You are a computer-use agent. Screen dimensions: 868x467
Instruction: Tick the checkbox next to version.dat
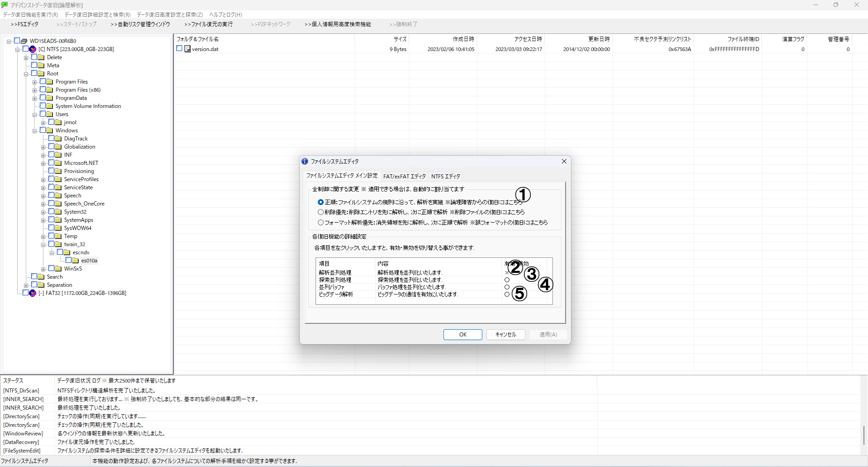click(179, 49)
